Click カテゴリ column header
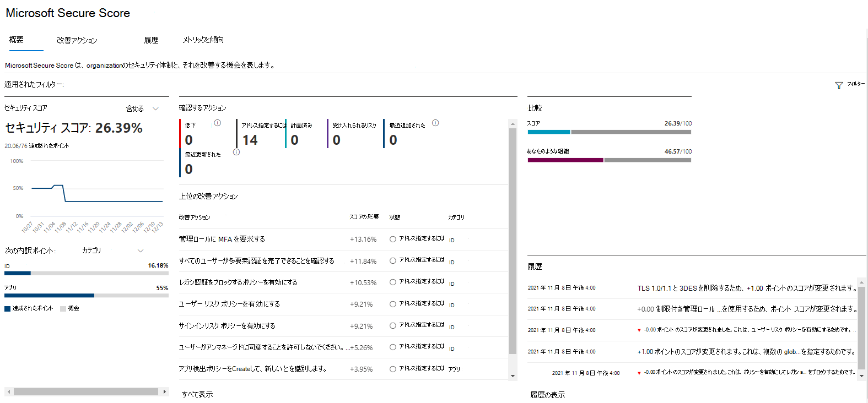Image resolution: width=868 pixels, height=403 pixels. point(456,217)
